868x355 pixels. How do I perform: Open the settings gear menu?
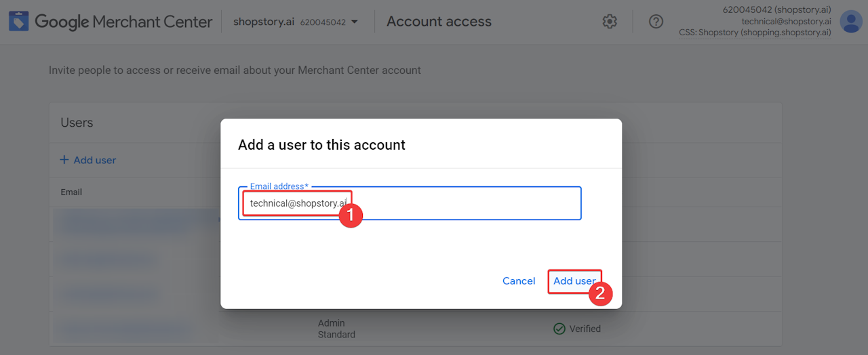pos(610,22)
